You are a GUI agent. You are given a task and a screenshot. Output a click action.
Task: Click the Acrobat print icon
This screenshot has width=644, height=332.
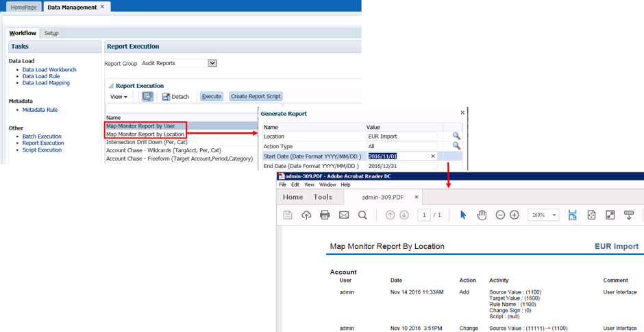tap(325, 215)
